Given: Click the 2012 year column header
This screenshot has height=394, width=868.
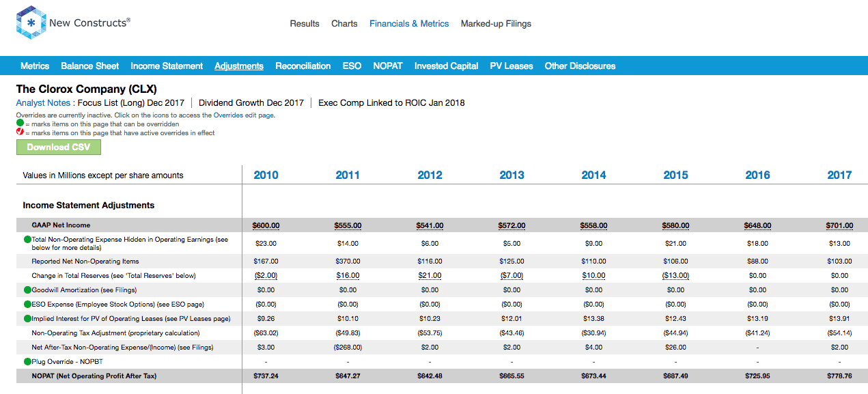Looking at the screenshot, I should click(x=430, y=175).
